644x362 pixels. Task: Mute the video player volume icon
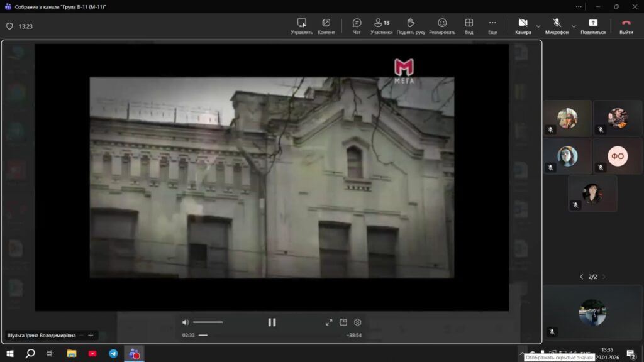186,322
